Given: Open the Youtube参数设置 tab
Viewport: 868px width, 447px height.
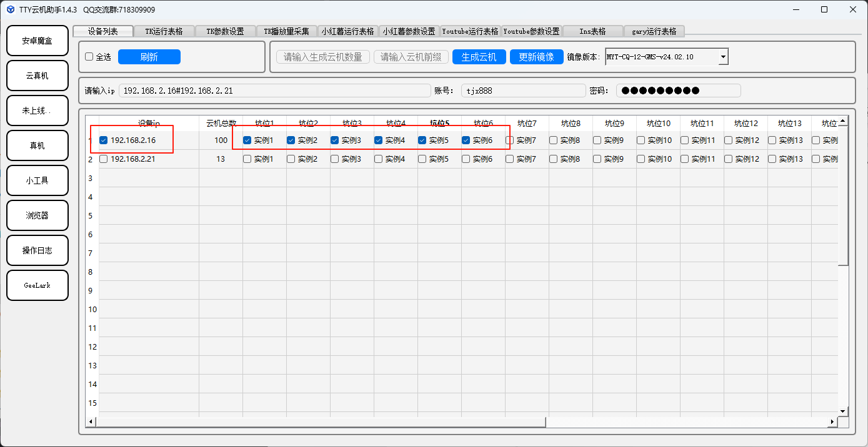Looking at the screenshot, I should pyautogui.click(x=531, y=31).
